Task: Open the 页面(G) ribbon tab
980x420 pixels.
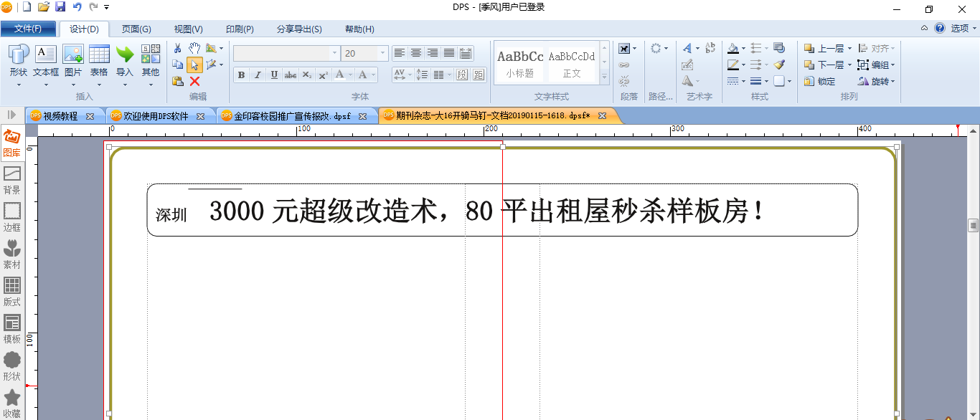Action: click(136, 29)
